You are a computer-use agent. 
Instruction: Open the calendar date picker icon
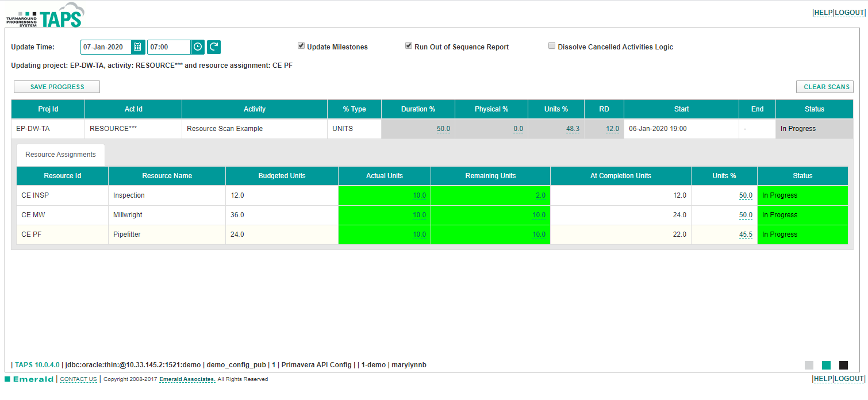tap(138, 47)
